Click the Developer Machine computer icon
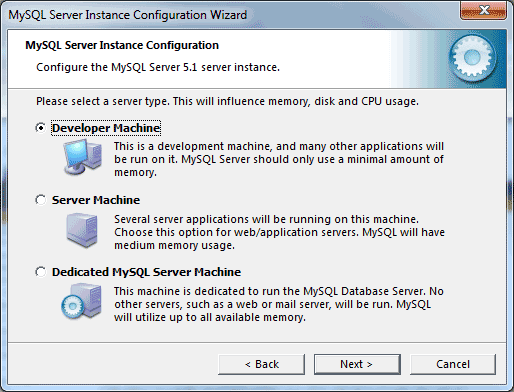Viewport: 514px width, 392px height. tap(83, 157)
